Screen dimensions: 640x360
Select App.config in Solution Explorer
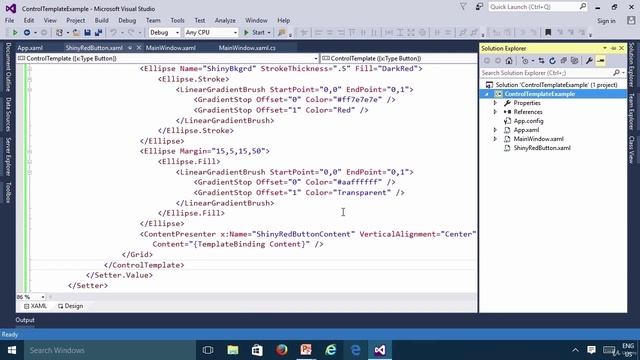tap(528, 121)
